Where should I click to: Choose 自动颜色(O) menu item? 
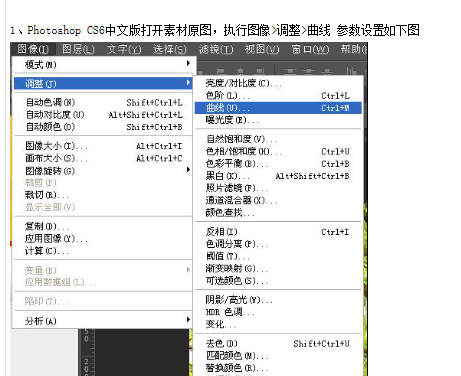coord(103,127)
